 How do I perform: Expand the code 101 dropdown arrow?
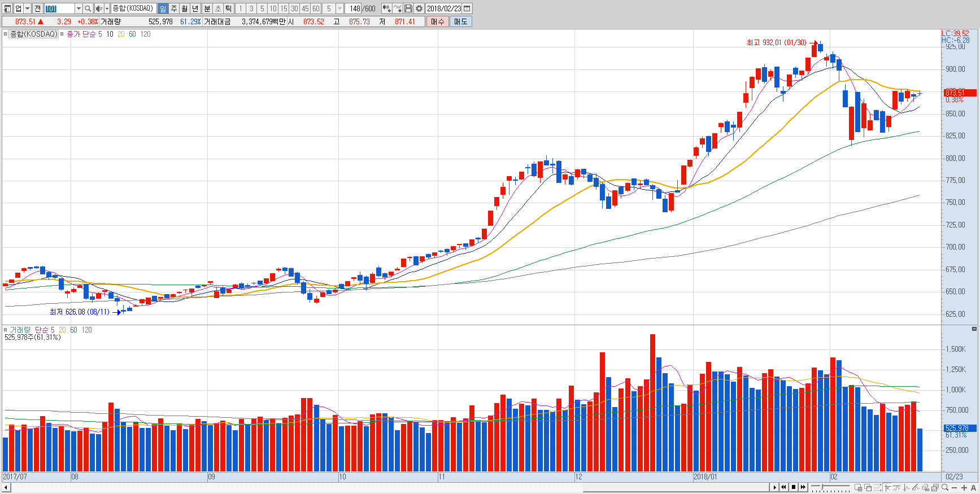[79, 8]
